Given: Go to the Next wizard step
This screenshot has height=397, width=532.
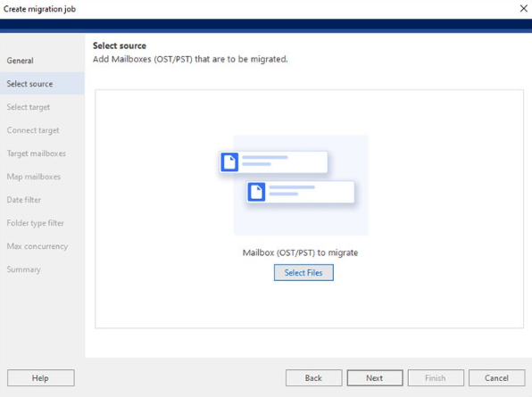Looking at the screenshot, I should [x=375, y=377].
